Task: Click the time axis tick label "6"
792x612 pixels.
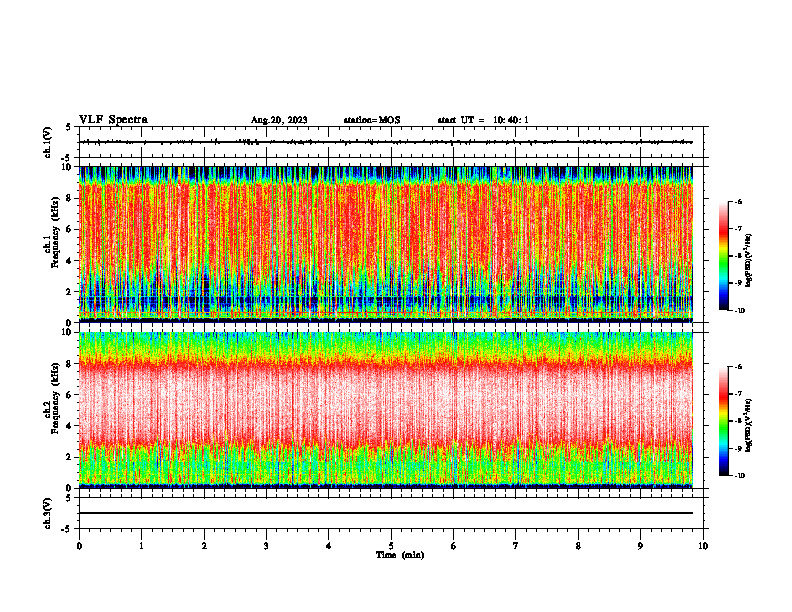Action: click(x=454, y=546)
